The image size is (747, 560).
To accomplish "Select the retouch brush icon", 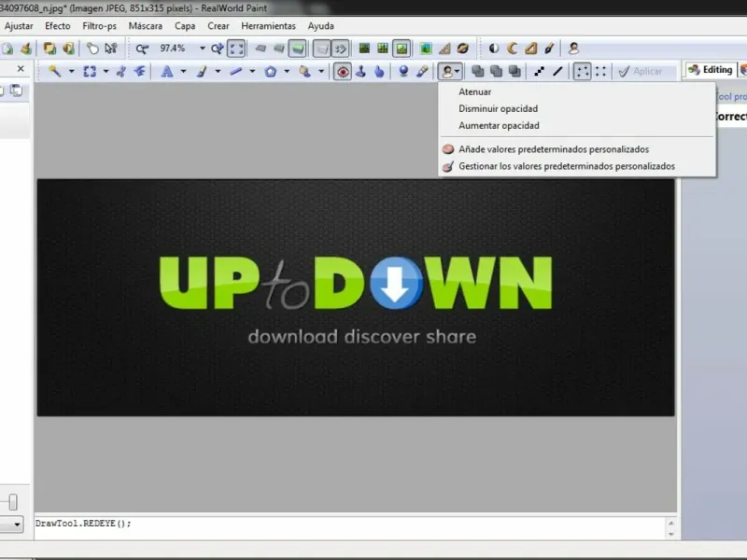I will click(x=422, y=72).
